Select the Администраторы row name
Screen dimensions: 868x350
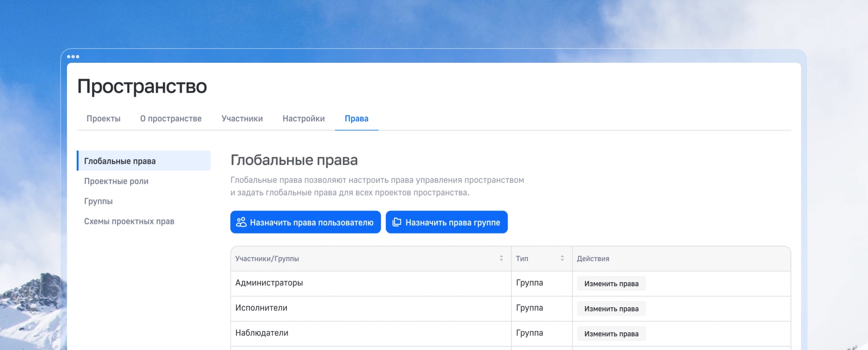[269, 283]
